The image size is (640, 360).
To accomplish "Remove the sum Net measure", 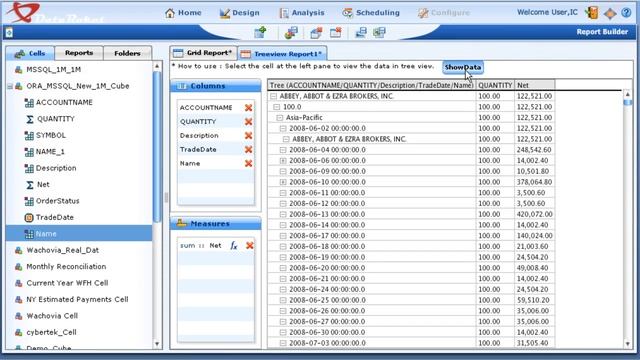I will coord(249,245).
